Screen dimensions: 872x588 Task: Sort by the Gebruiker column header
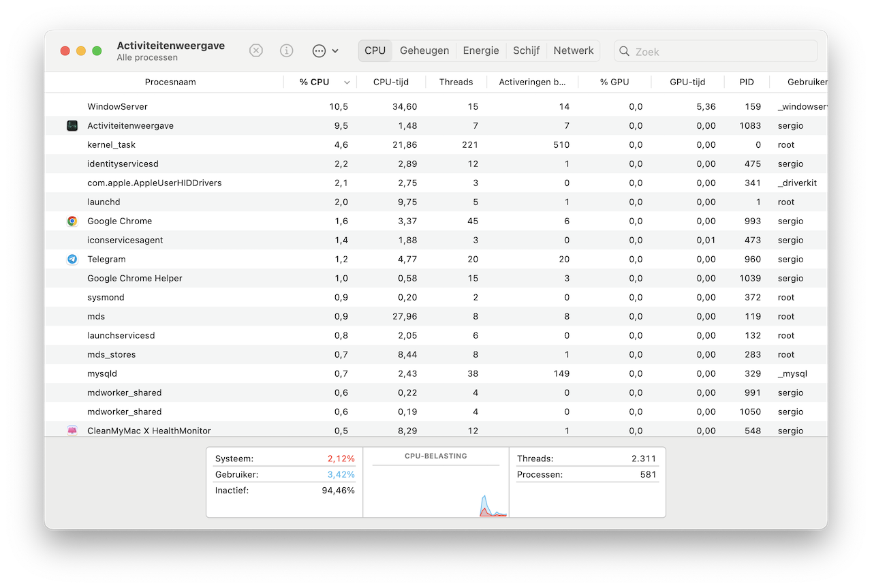pyautogui.click(x=799, y=82)
